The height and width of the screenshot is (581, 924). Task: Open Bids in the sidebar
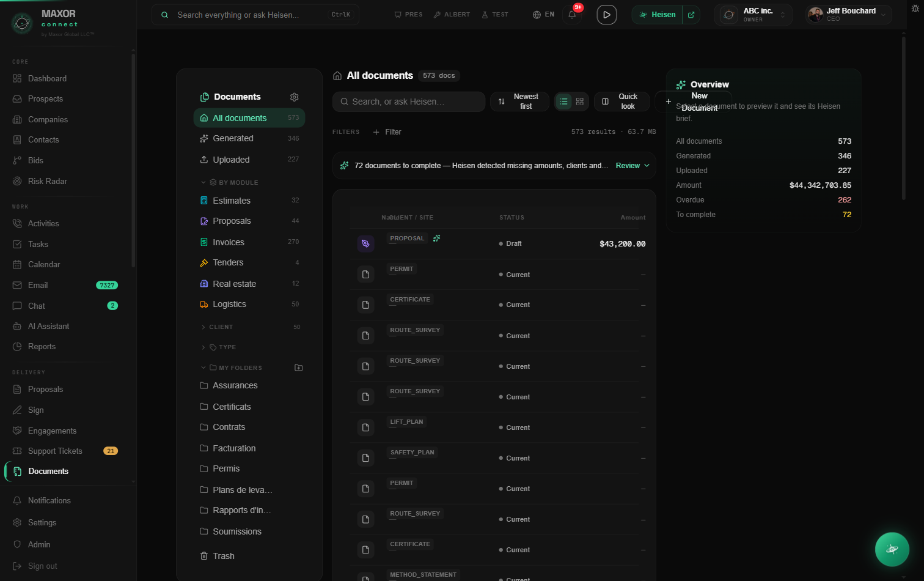66,160
